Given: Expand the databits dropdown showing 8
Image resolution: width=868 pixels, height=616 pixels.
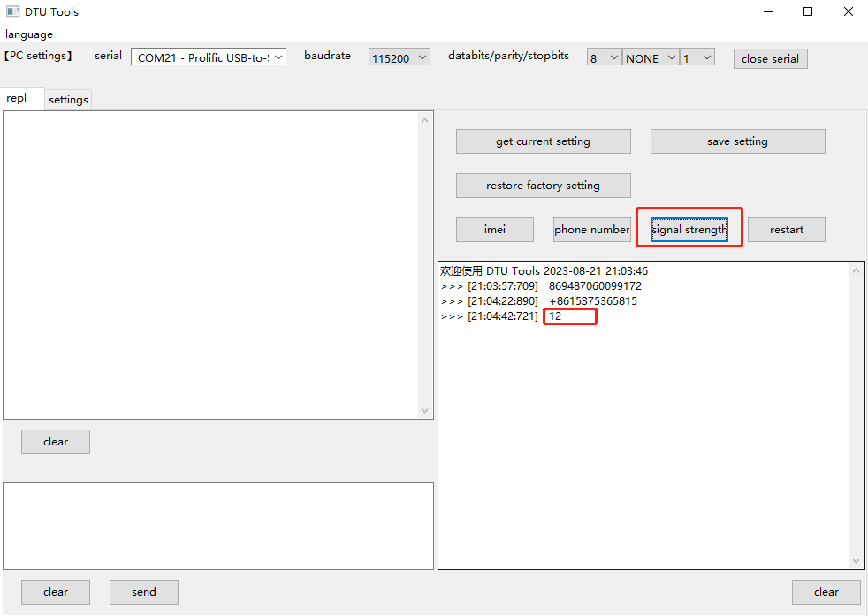Looking at the screenshot, I should coord(605,58).
